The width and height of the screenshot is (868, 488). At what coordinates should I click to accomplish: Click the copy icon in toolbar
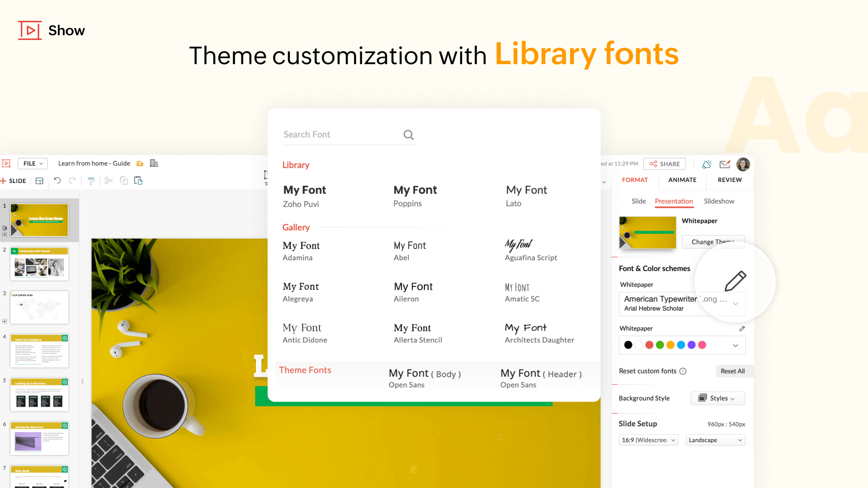(123, 181)
